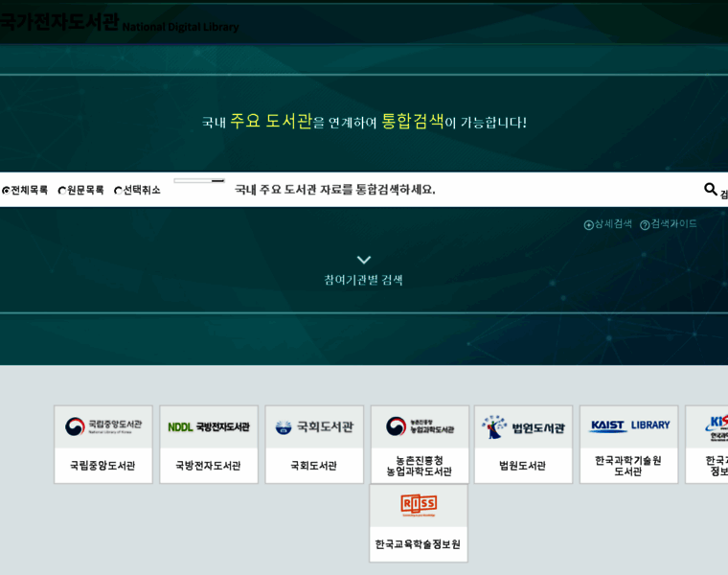Viewport: 728px width, 575px height.
Task: Open 농촌진흥청 농업과학도서관 label
Action: [x=419, y=466]
